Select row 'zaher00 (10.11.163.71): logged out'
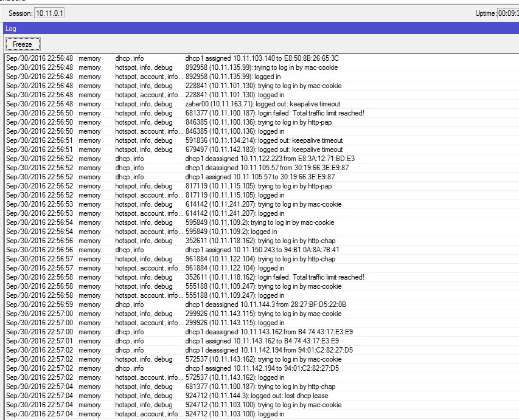This screenshot has height=420, width=519. 262,104
